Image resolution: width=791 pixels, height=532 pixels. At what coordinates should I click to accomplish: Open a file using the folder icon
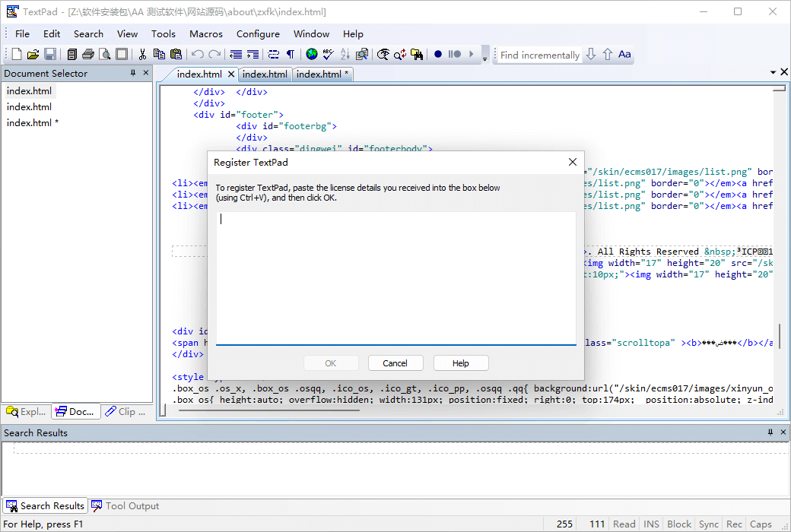click(x=33, y=54)
